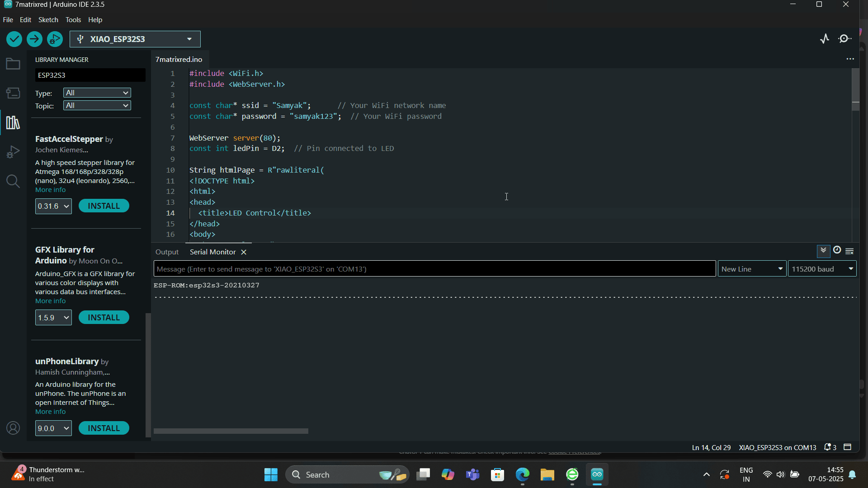Image resolution: width=868 pixels, height=488 pixels.
Task: Open FastAccelStepper version 0.31.6 dropdown
Action: click(x=53, y=206)
